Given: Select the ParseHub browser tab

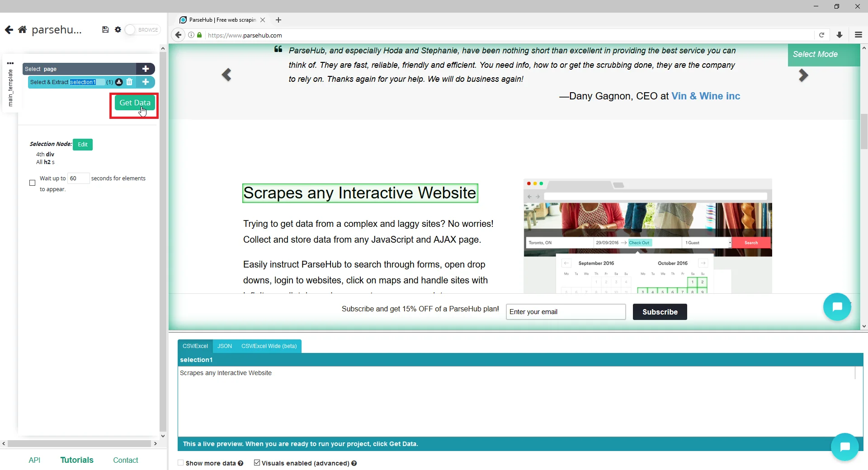Looking at the screenshot, I should point(222,20).
